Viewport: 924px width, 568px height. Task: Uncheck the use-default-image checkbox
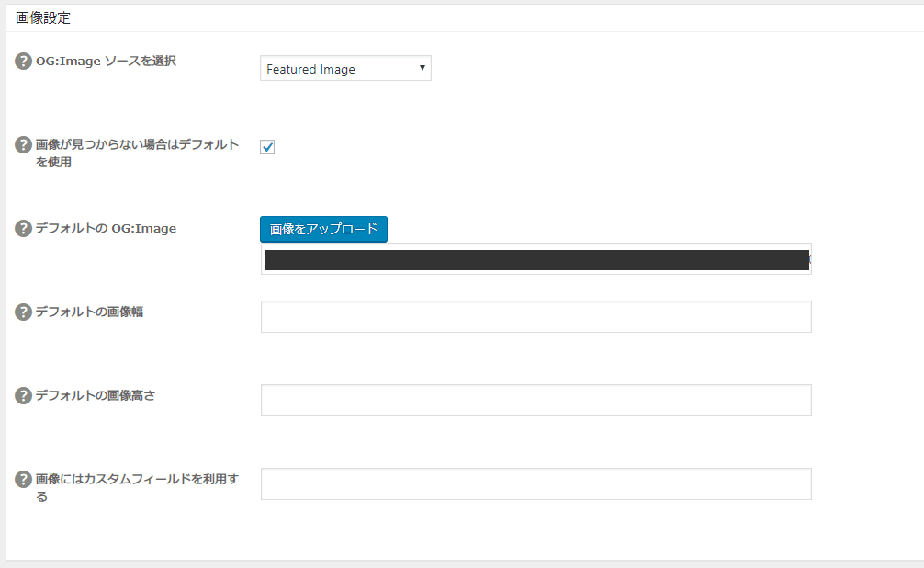267,146
